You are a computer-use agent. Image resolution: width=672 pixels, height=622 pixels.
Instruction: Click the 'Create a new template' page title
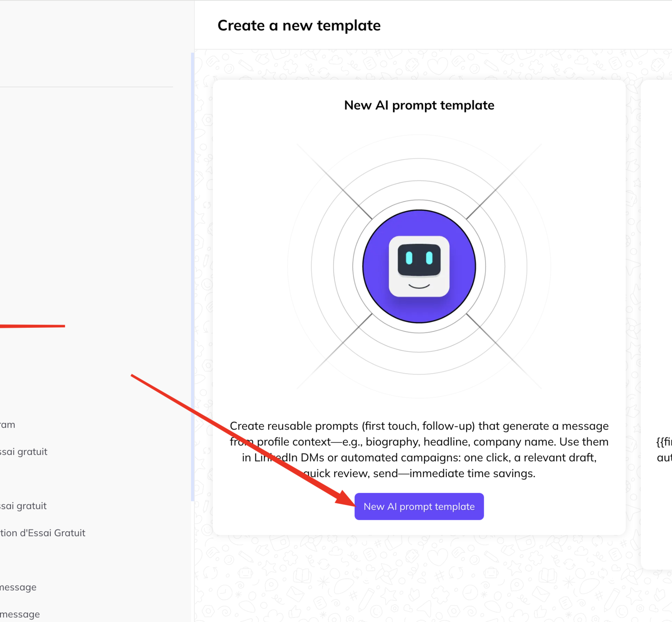tap(299, 26)
